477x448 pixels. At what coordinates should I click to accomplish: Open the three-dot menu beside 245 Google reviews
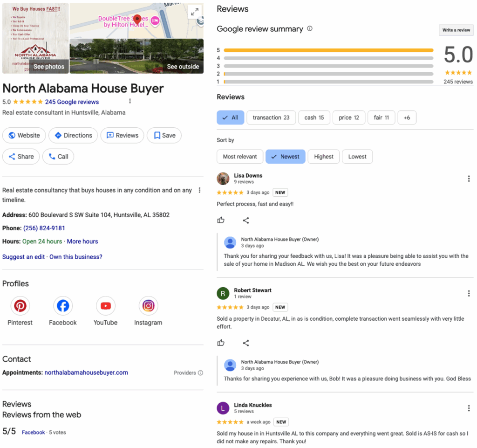[x=130, y=101]
